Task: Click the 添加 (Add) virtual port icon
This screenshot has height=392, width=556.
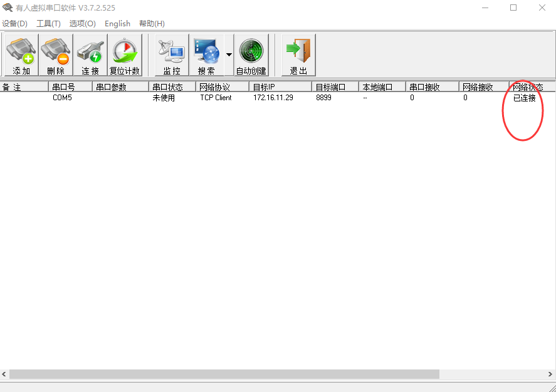Action: point(21,55)
